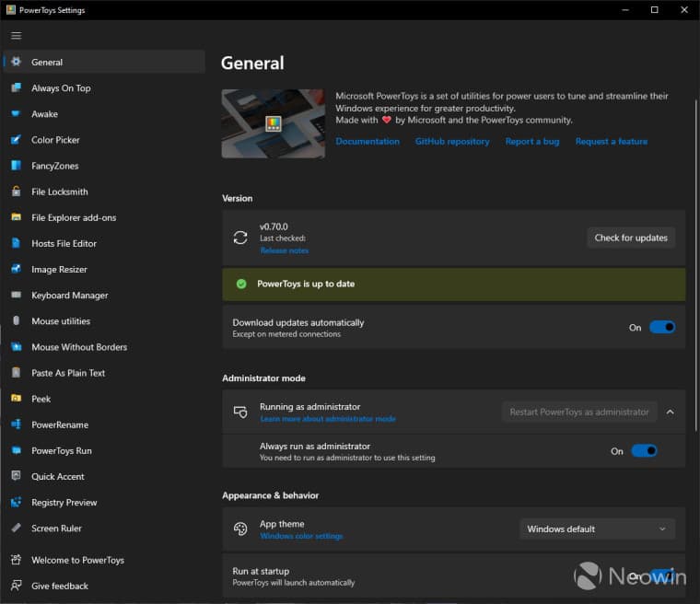Disable Download updates automatically toggle
Screen dimensions: 700x604
click(x=662, y=327)
